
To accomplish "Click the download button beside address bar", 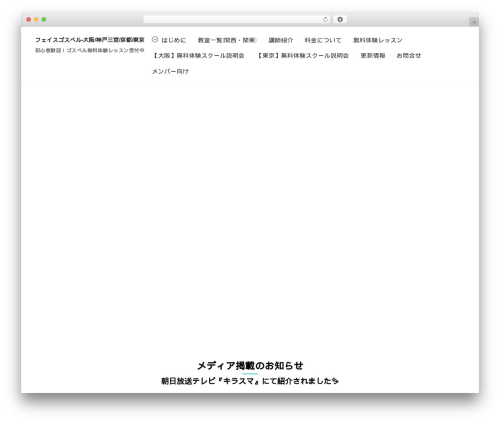I will 340,19.
